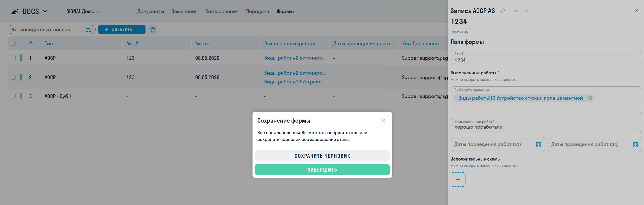This screenshot has width=644, height=205.
Task: Click the gray status marker in row 3
Action: click(21, 96)
